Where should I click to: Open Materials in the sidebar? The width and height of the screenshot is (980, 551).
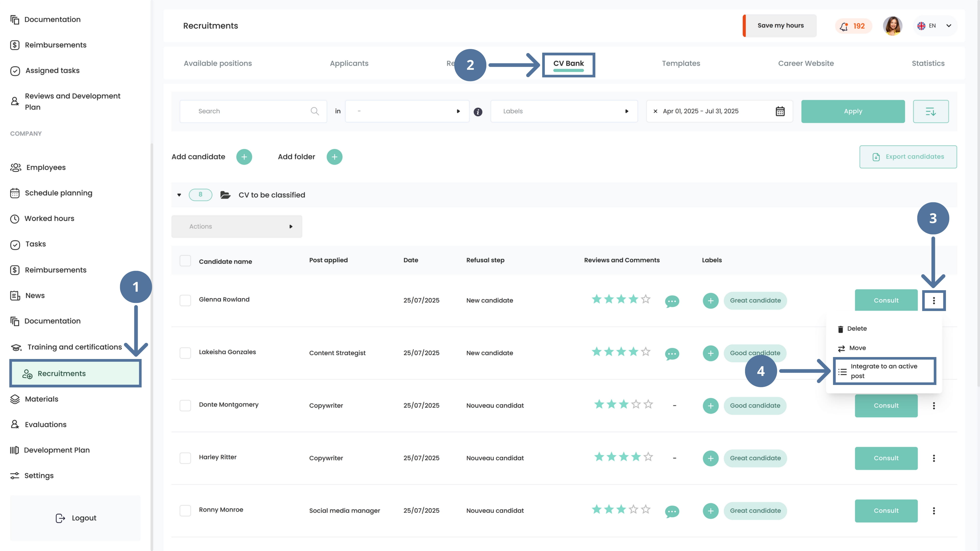(34, 399)
